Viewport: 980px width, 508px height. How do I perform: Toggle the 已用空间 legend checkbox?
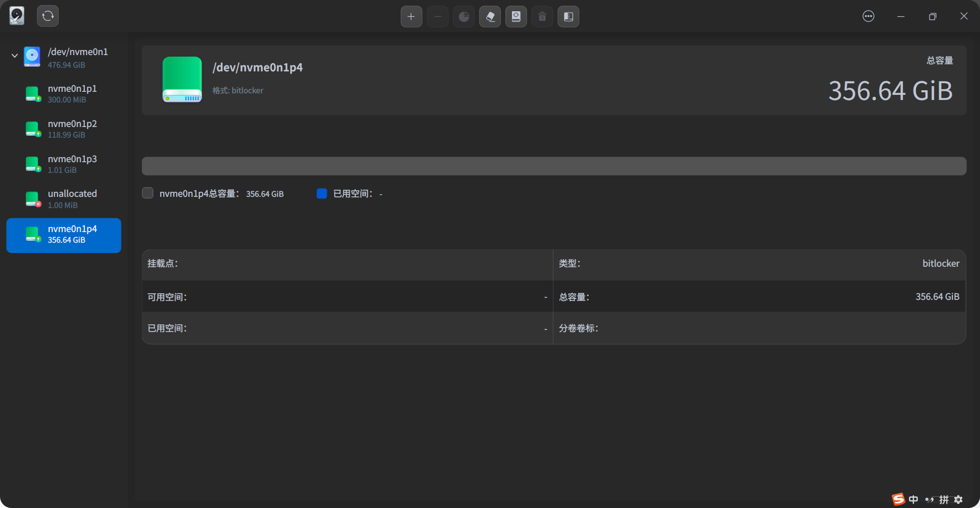click(x=322, y=193)
